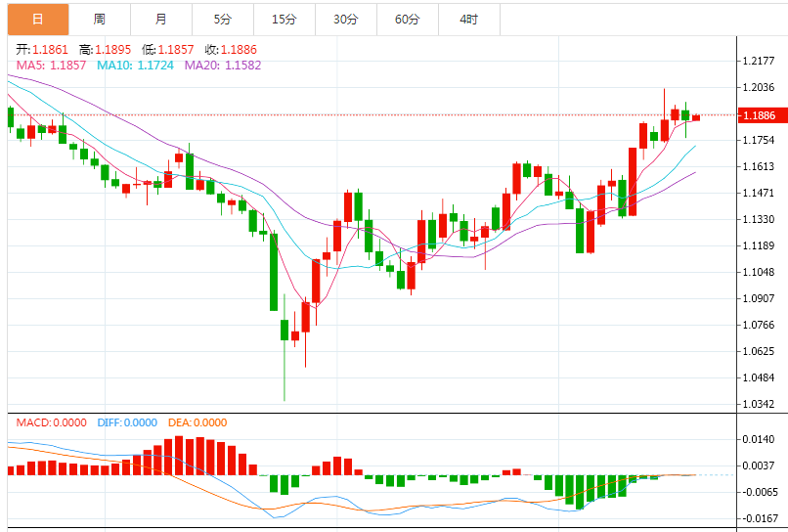The width and height of the screenshot is (788, 532).
Task: Click the 1.1189 price axis value
Action: (759, 245)
